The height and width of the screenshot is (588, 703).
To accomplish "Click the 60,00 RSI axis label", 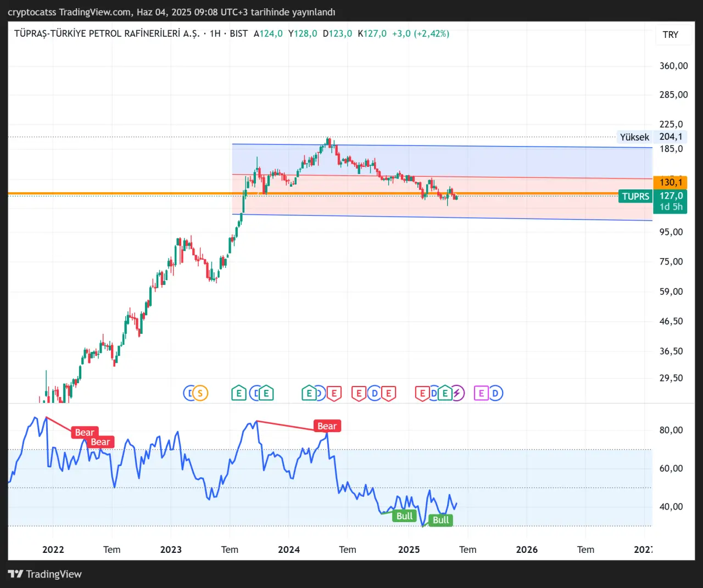I will pyautogui.click(x=671, y=468).
